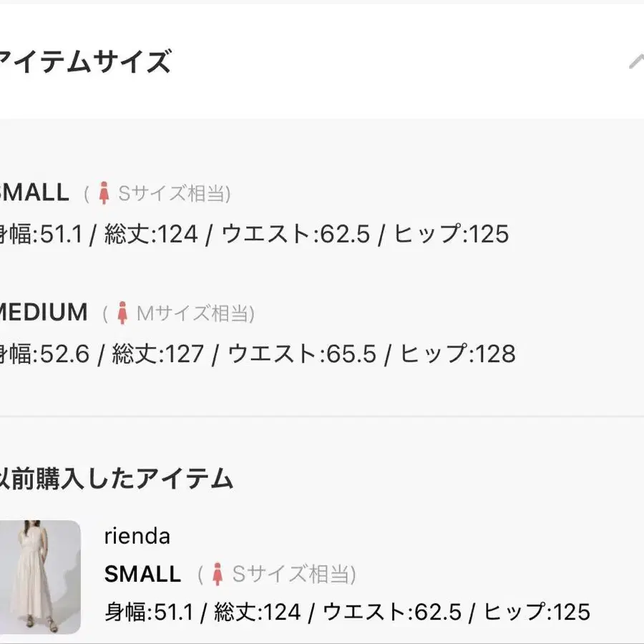
Task: Click Sサイズ相当 label in purchased item
Action: [291, 574]
